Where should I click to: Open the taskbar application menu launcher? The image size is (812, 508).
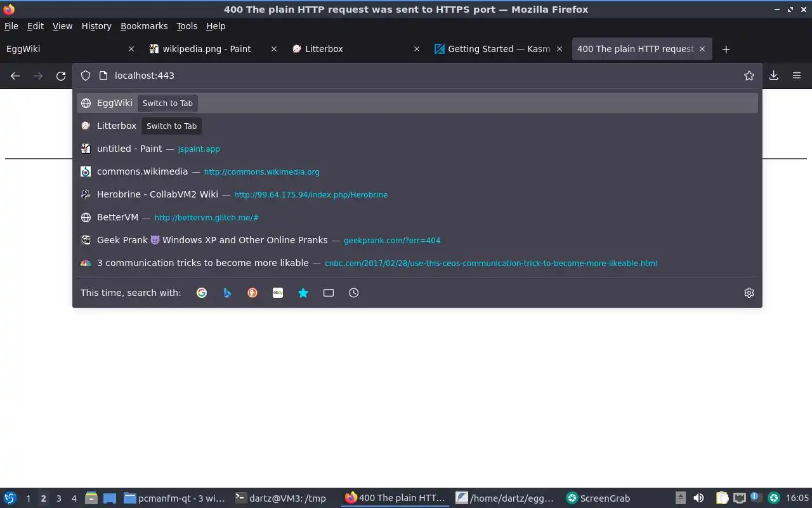[10, 498]
